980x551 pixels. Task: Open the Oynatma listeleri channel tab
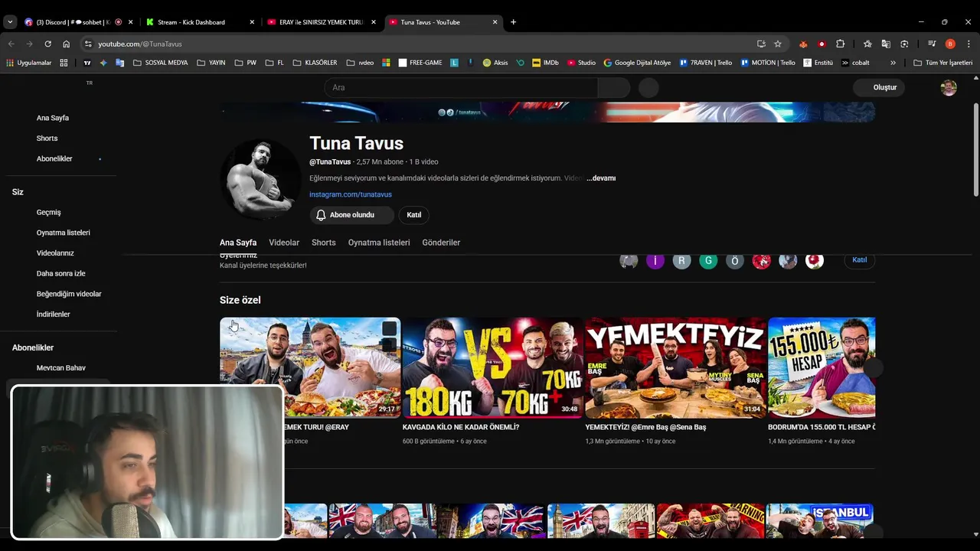(x=379, y=243)
